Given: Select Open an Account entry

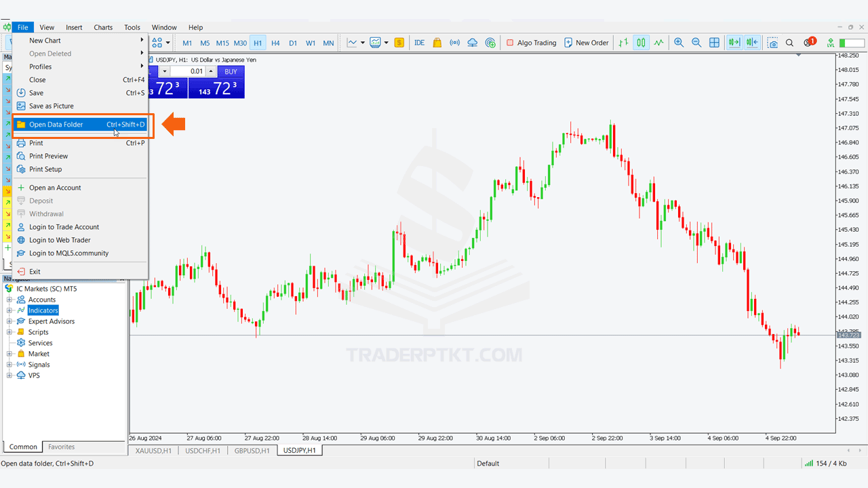Looking at the screenshot, I should tap(80, 188).
